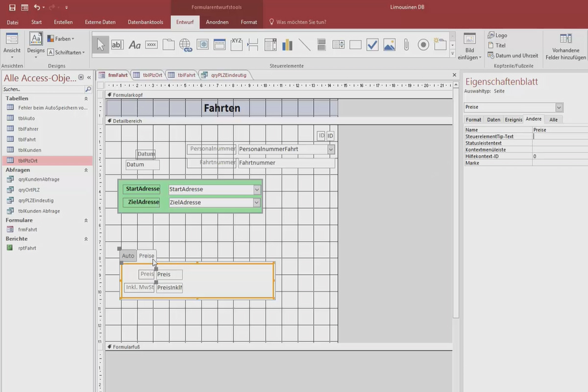Screen dimensions: 588x392
Task: Collapse the Tabellen group
Action: (x=86, y=98)
